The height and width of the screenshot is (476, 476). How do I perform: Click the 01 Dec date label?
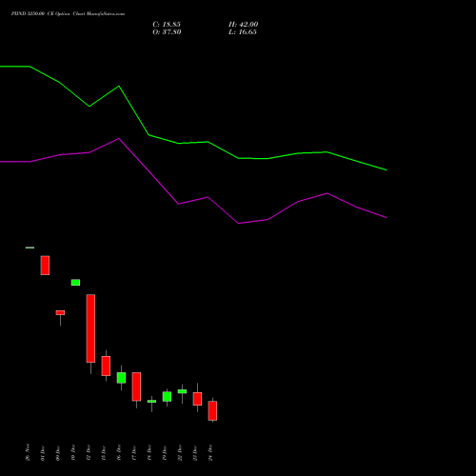pos(43,453)
